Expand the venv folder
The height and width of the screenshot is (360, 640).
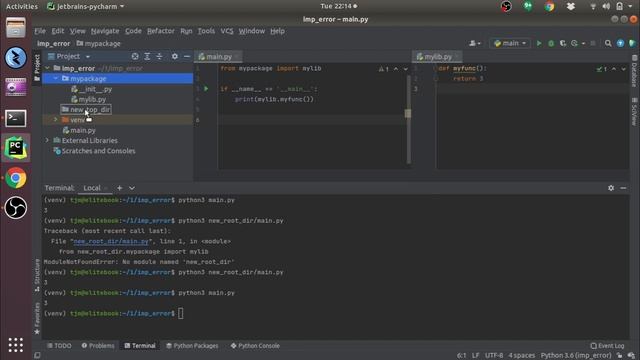(x=56, y=120)
